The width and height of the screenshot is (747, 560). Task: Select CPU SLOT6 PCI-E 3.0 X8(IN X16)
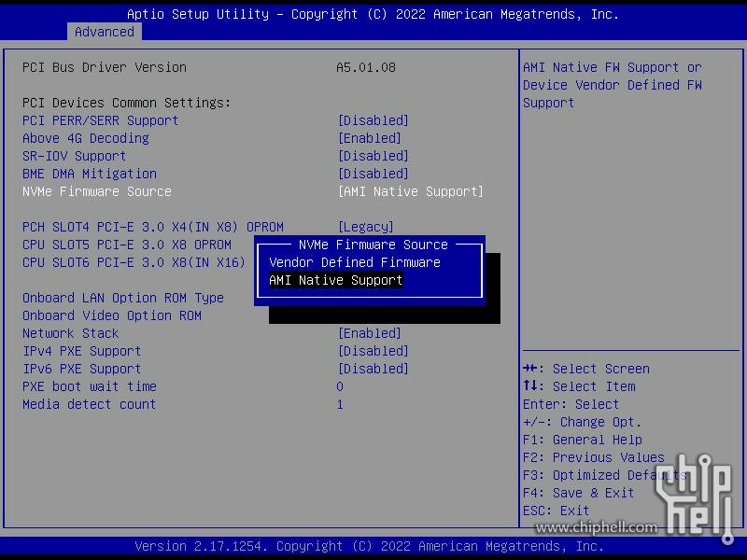[x=134, y=262]
